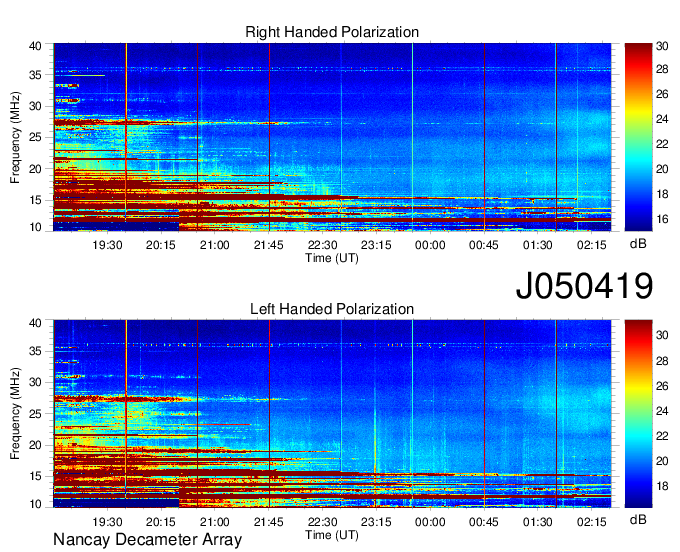Click inside the Left Handed Polarization spectrogram
680x552 pixels.
click(332, 414)
